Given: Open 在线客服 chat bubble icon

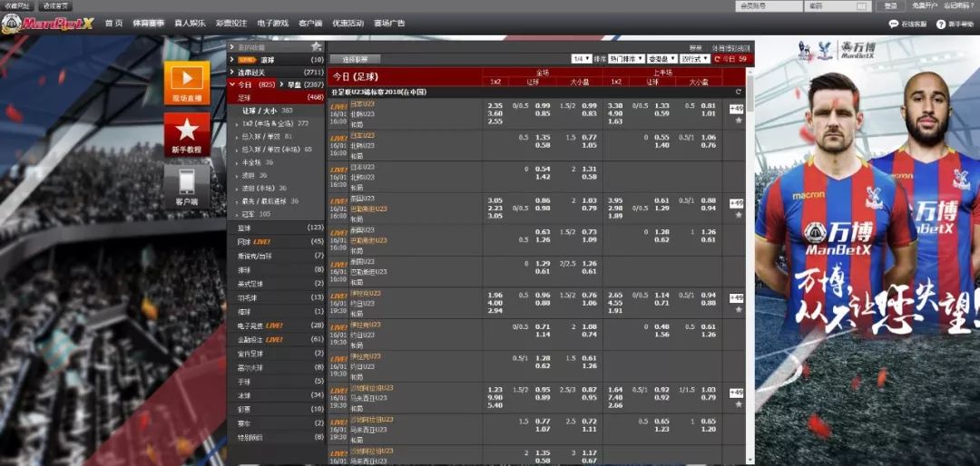Looking at the screenshot, I should [893, 24].
